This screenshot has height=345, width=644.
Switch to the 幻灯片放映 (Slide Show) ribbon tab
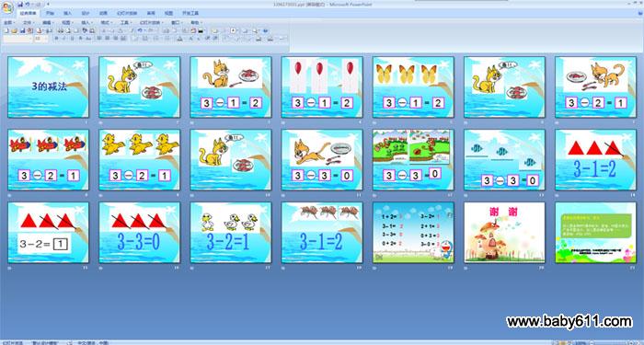[127, 13]
